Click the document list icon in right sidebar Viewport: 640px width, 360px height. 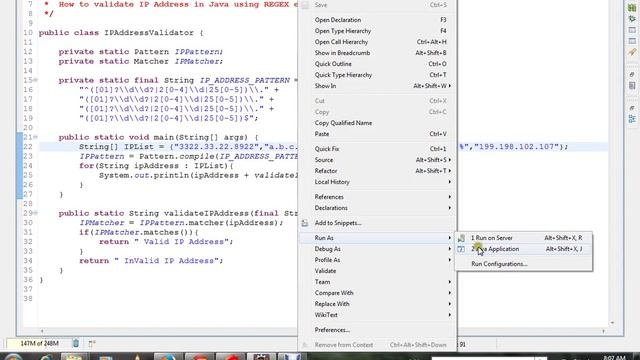coord(632,86)
